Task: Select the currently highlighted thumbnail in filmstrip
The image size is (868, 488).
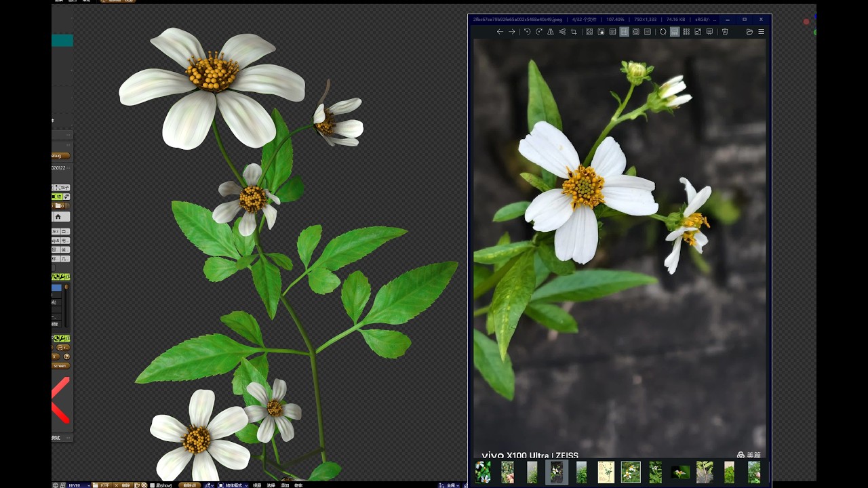Action: [557, 472]
